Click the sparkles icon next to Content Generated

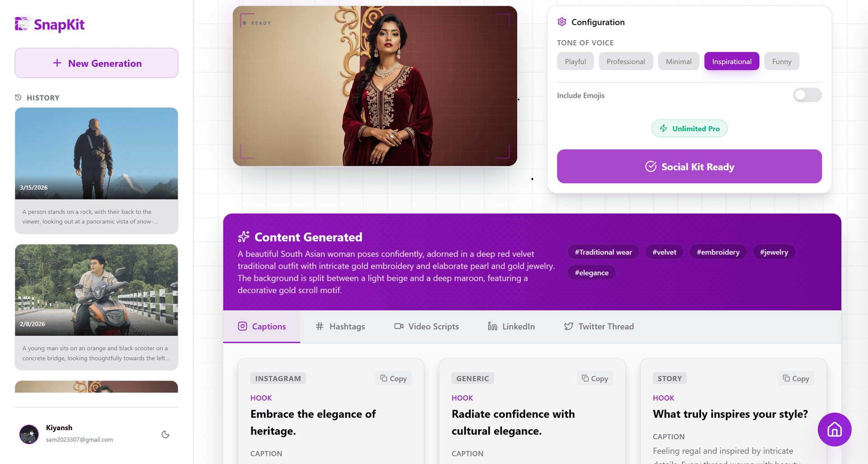[244, 237]
